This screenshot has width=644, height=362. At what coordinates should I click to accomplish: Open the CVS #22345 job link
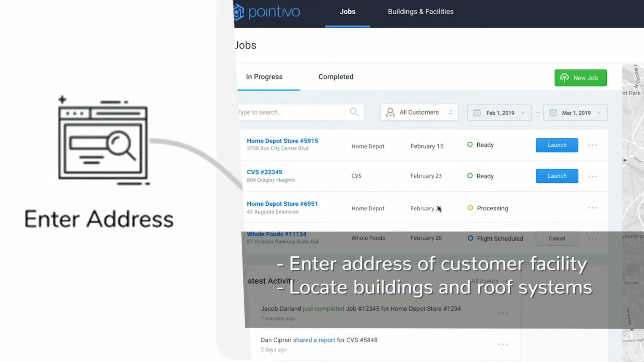coord(264,172)
